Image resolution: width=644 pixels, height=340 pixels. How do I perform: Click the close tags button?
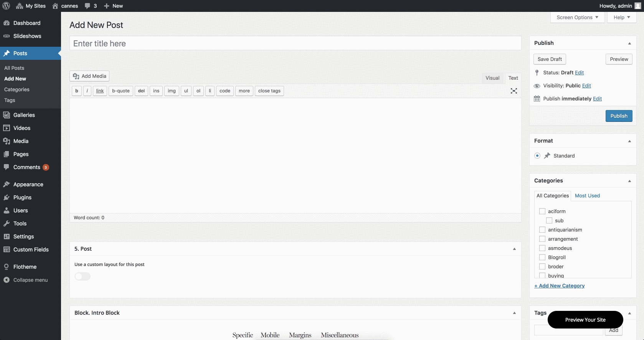[x=269, y=91]
